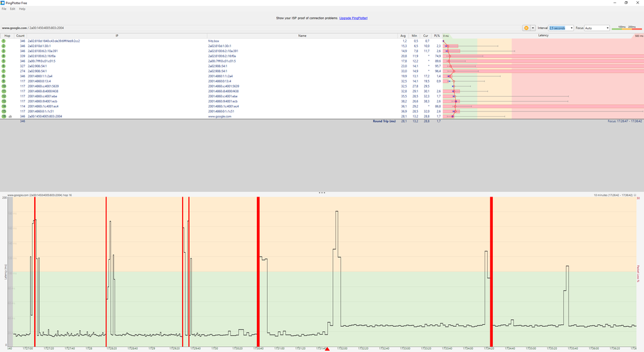
Task: Click the PingPlotter app icon in title bar
Action: [x=3, y=3]
